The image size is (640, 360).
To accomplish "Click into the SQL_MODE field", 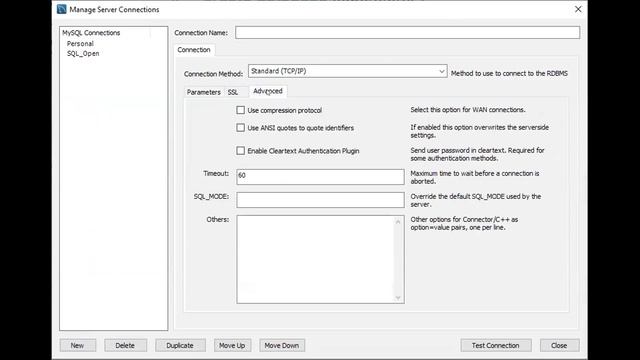I will click(x=320, y=200).
